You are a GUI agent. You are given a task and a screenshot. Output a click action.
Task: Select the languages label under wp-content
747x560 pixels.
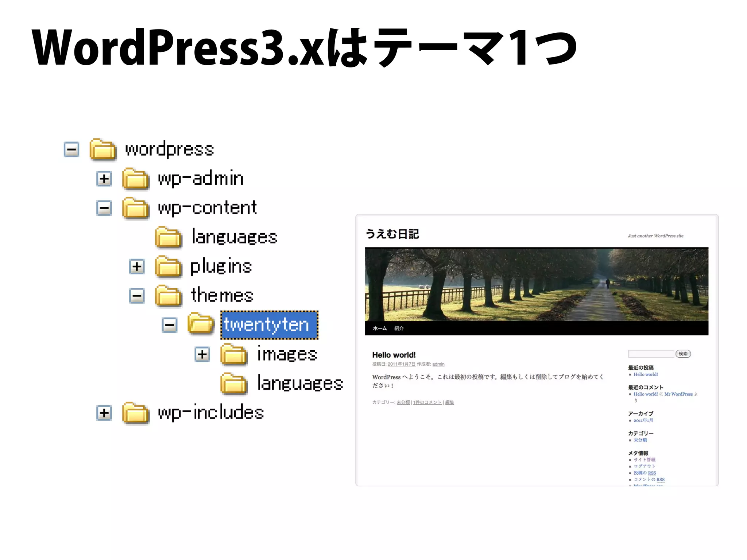click(x=235, y=237)
